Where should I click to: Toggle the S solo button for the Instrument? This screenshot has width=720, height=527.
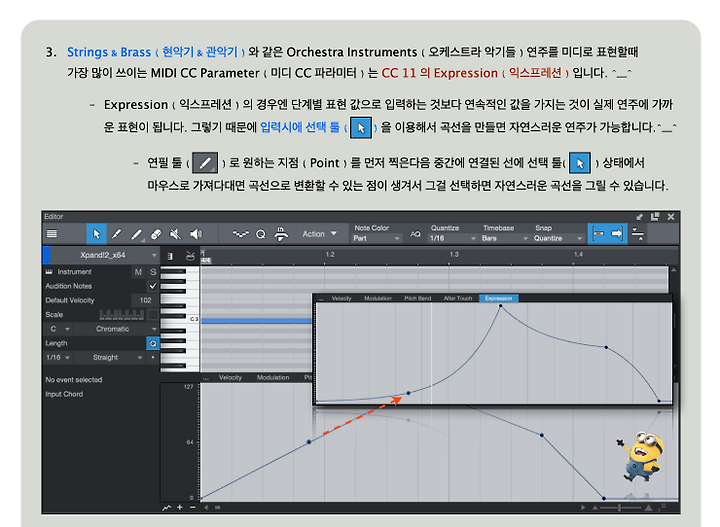(x=153, y=272)
